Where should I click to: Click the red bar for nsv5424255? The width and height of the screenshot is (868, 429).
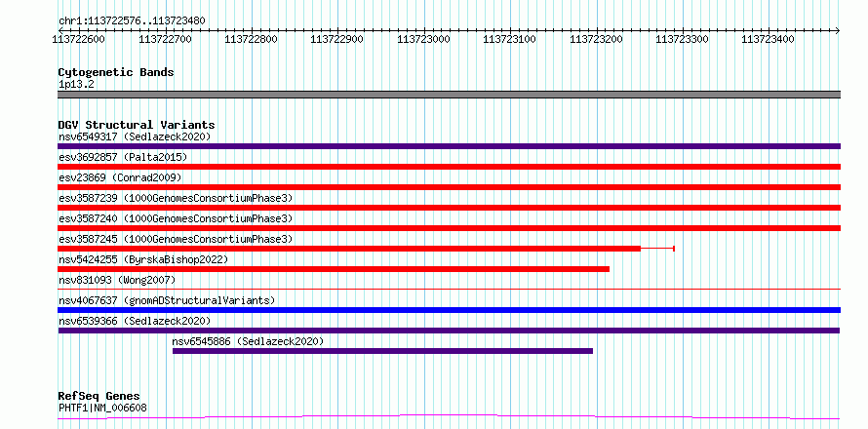point(334,269)
